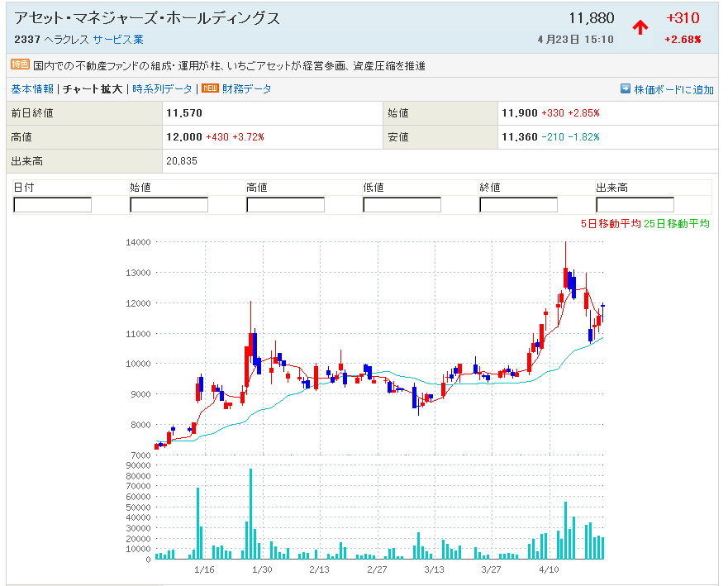Image resolution: width=728 pixels, height=586 pixels.
Task: Click the 高値 input field
Action: coord(286,205)
